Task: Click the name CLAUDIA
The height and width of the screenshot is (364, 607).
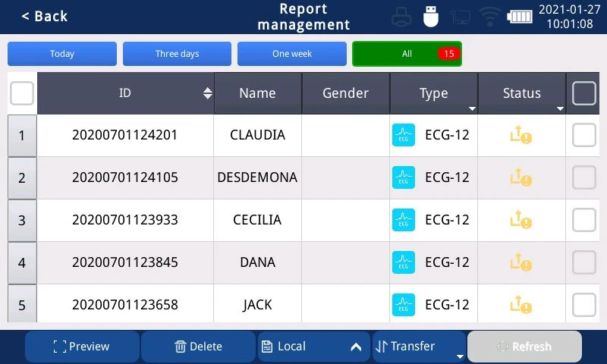Action: click(257, 135)
